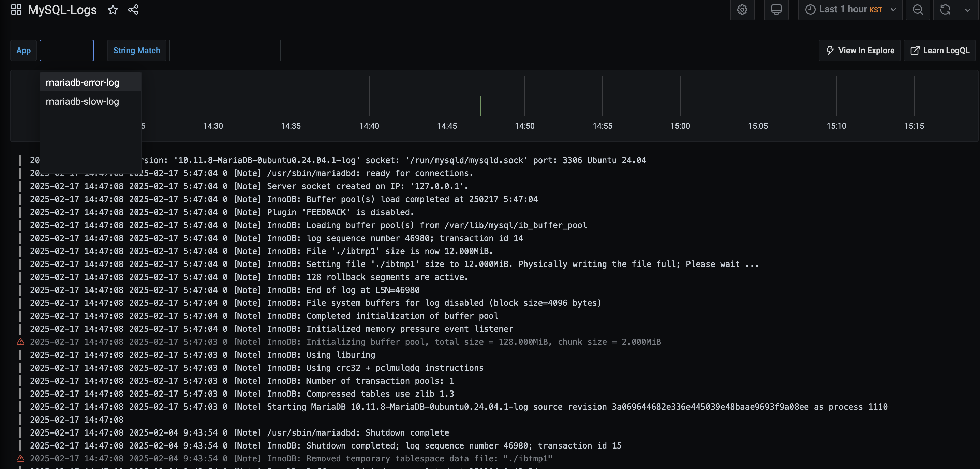Click the log volume bar near 14:47
This screenshot has height=469, width=980.
tap(480, 106)
